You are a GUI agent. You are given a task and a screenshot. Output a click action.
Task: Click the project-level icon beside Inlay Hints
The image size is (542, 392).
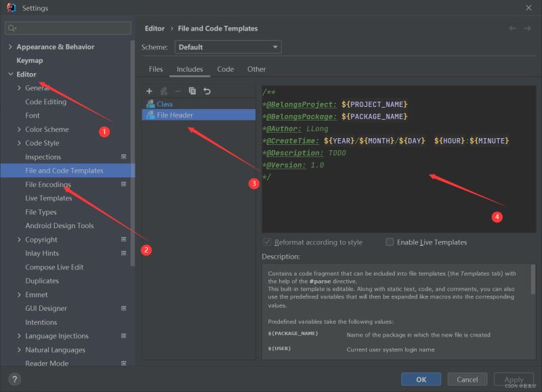(123, 253)
